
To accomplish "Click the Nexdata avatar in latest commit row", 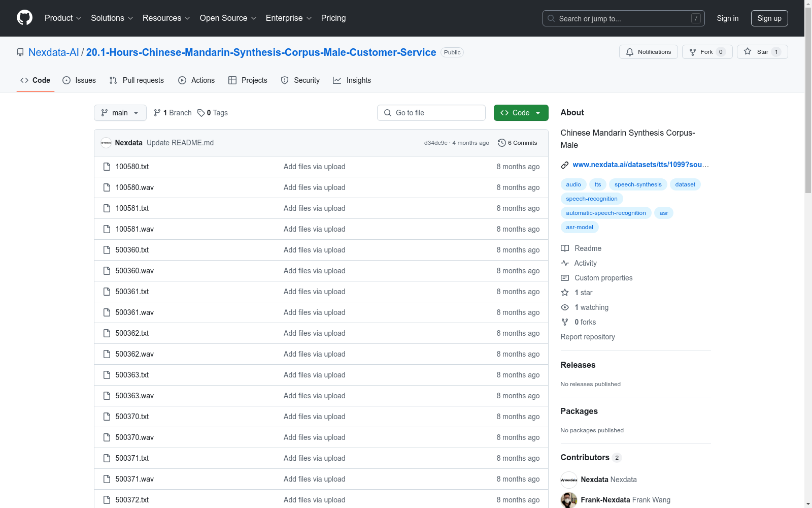I will coord(106,143).
